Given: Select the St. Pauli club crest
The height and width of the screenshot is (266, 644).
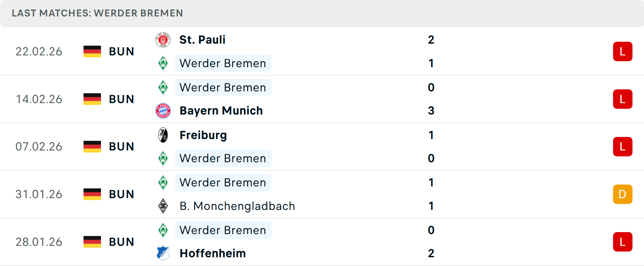Looking at the screenshot, I should [163, 39].
